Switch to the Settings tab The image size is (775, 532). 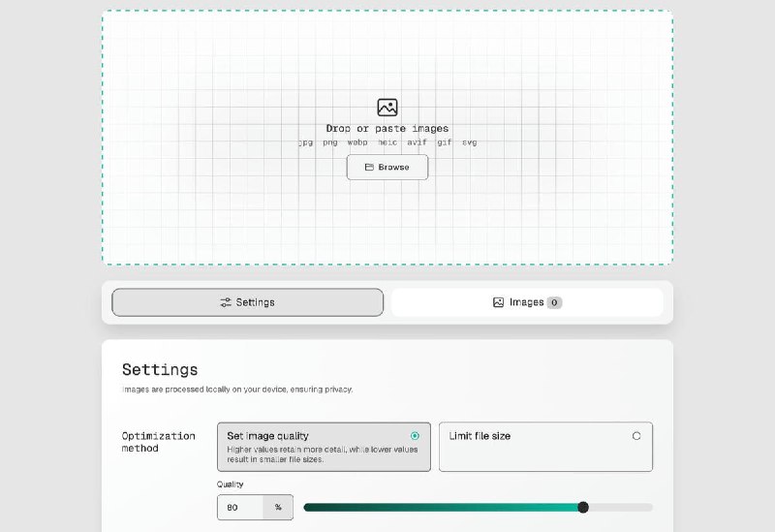[248, 302]
